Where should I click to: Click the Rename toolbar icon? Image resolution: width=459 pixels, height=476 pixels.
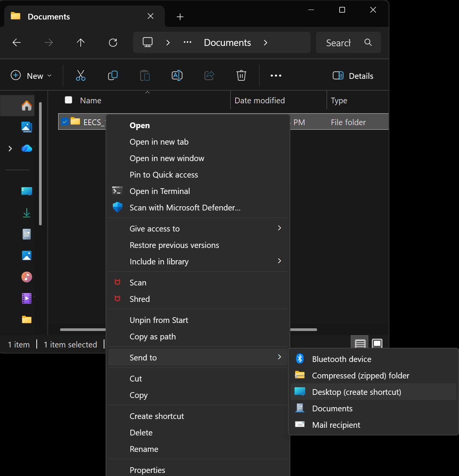177,75
